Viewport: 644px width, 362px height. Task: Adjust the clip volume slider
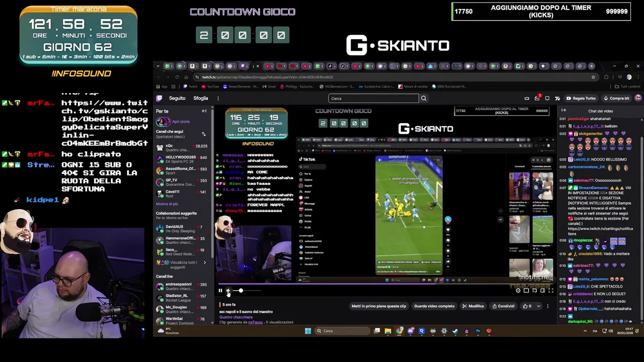[x=247, y=291]
